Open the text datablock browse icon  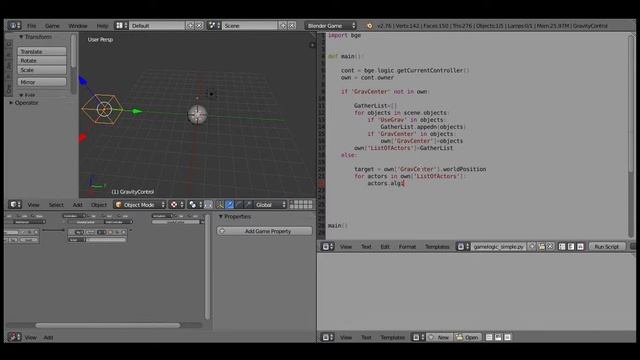463,247
